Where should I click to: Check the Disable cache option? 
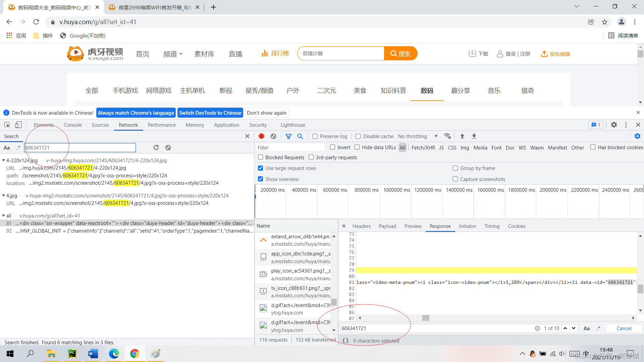point(358,136)
